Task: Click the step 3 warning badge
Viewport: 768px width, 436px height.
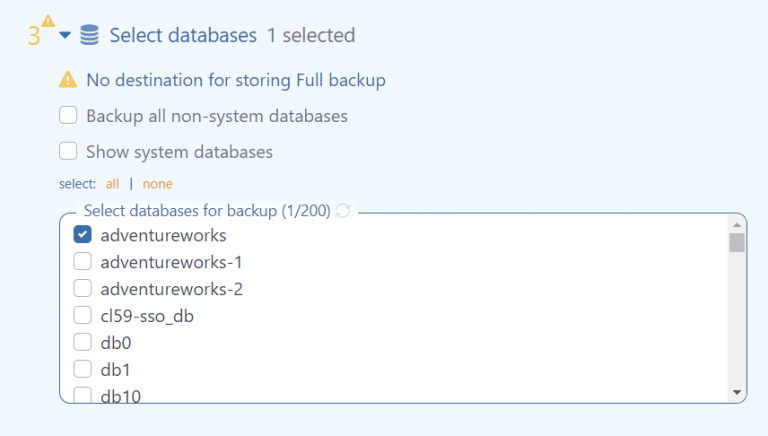Action: pyautogui.click(x=48, y=20)
